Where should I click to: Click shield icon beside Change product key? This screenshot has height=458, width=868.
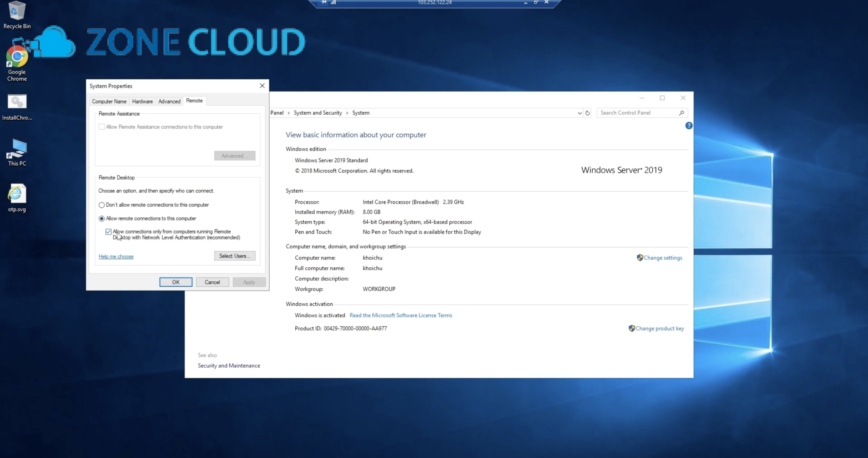[632, 328]
